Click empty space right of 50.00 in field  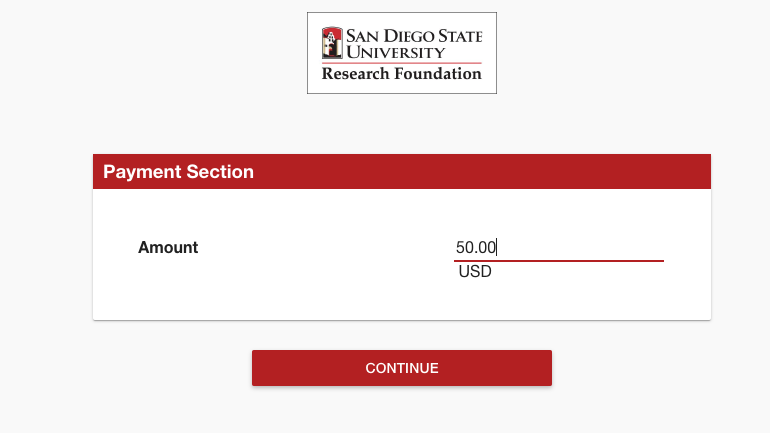[x=579, y=247]
